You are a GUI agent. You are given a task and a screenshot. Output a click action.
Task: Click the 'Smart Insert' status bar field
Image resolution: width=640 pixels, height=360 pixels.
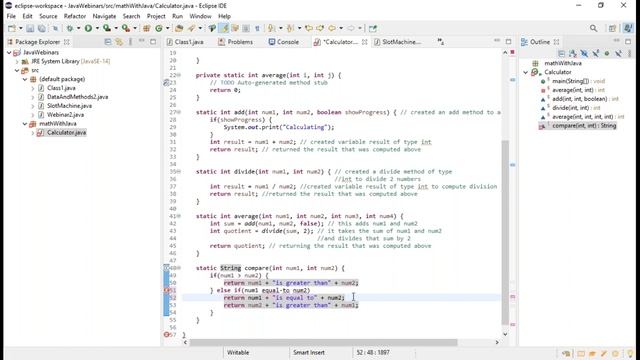(x=309, y=353)
